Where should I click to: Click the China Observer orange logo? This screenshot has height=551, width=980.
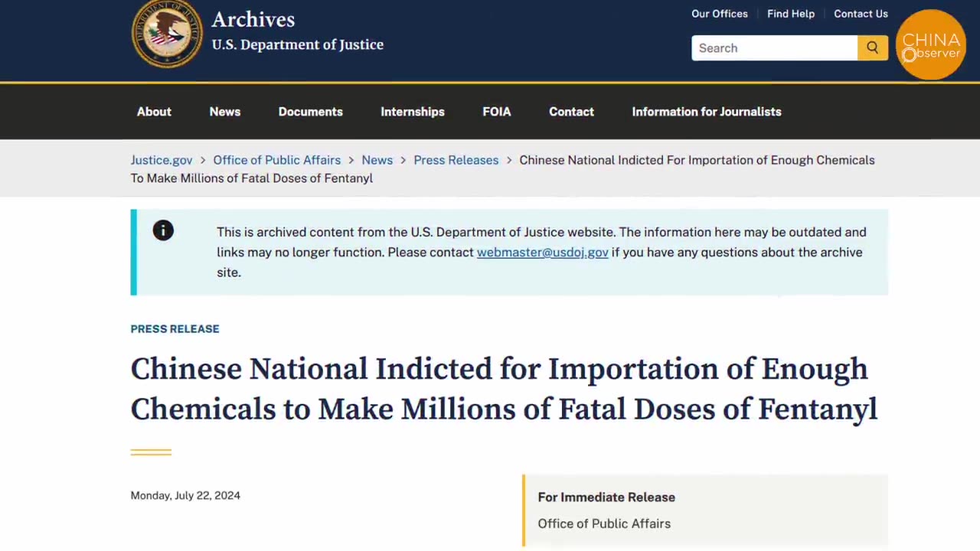[x=930, y=45]
